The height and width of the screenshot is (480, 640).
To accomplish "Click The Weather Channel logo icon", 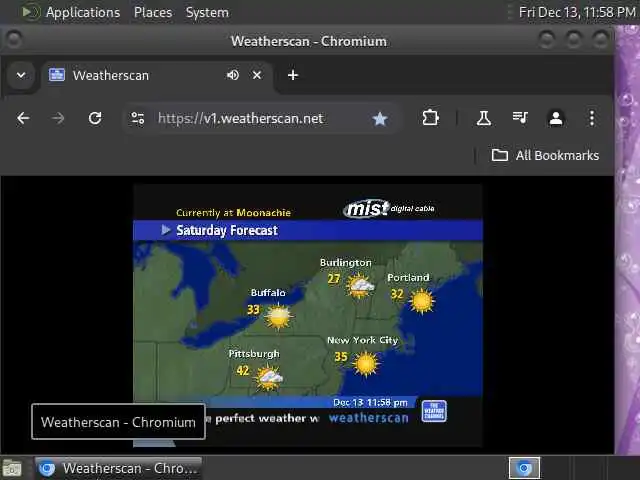I will (434, 411).
